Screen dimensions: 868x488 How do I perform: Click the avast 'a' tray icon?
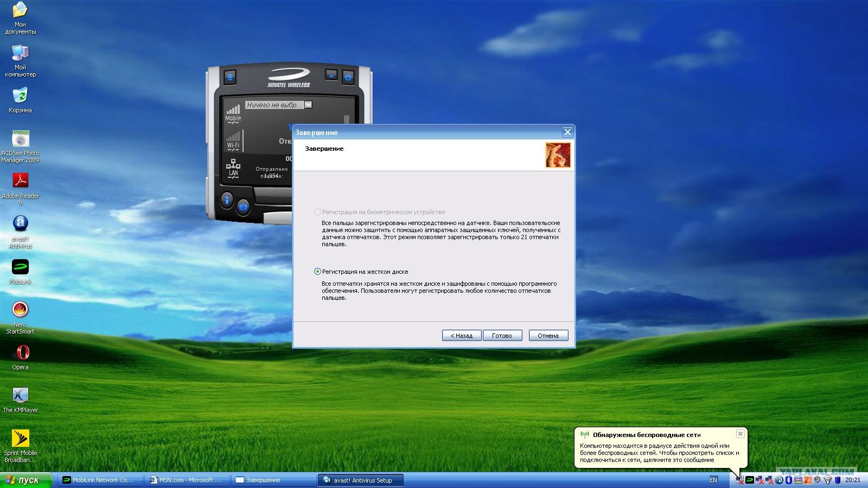point(780,480)
